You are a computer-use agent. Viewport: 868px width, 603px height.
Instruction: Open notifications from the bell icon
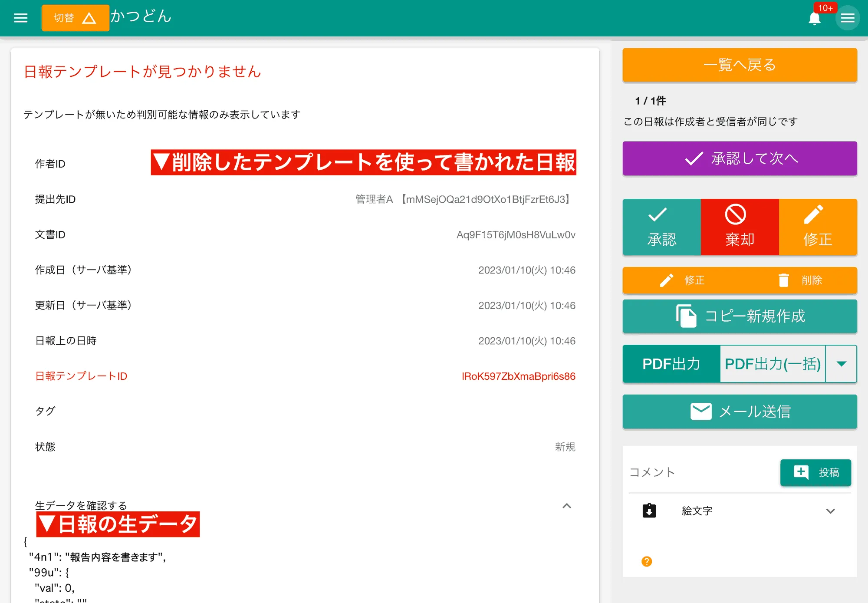click(815, 18)
